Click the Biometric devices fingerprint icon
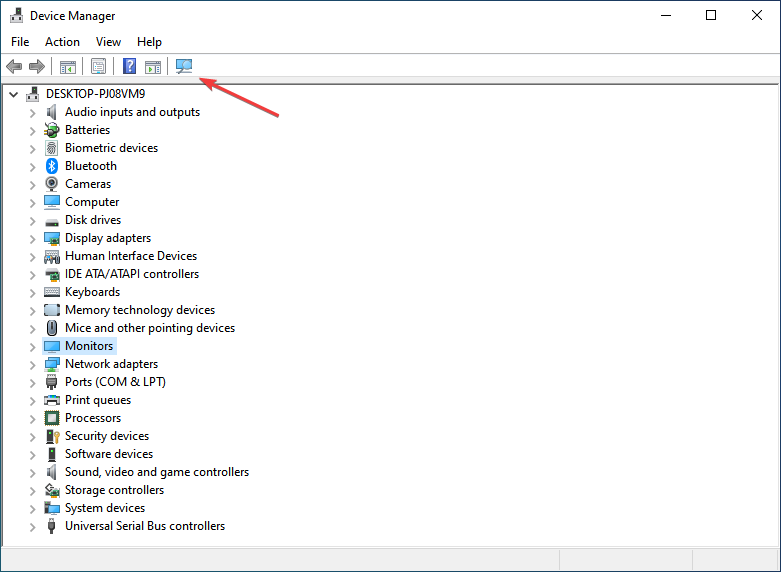 pyautogui.click(x=52, y=148)
